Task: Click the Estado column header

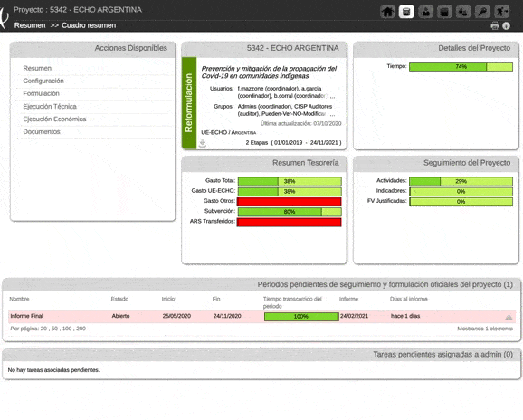Action: point(119,299)
